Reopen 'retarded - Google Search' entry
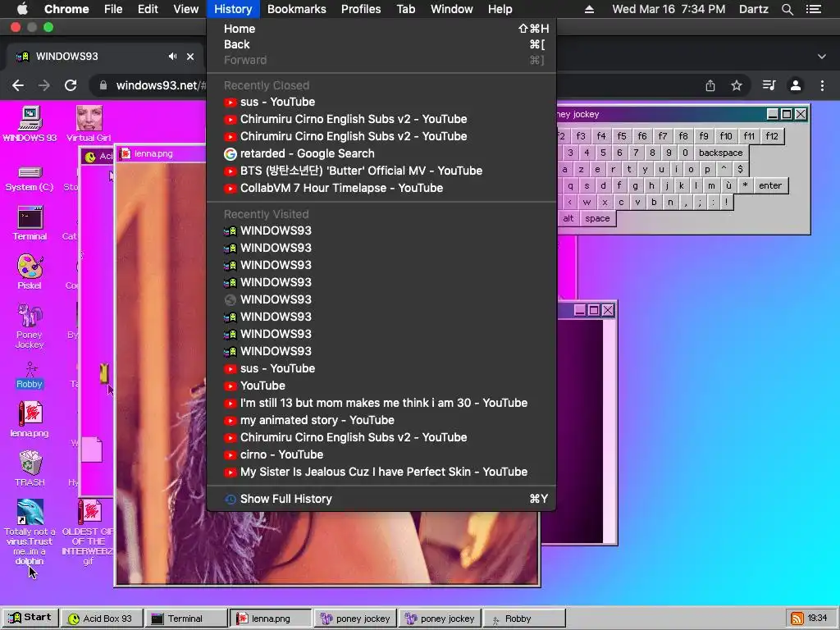 pyautogui.click(x=381, y=153)
